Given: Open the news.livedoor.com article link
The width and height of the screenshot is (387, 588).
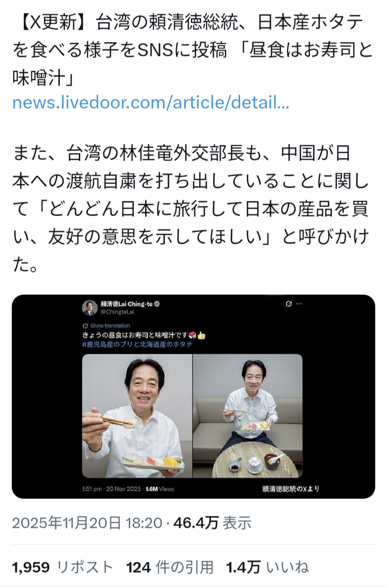Looking at the screenshot, I should tap(151, 103).
